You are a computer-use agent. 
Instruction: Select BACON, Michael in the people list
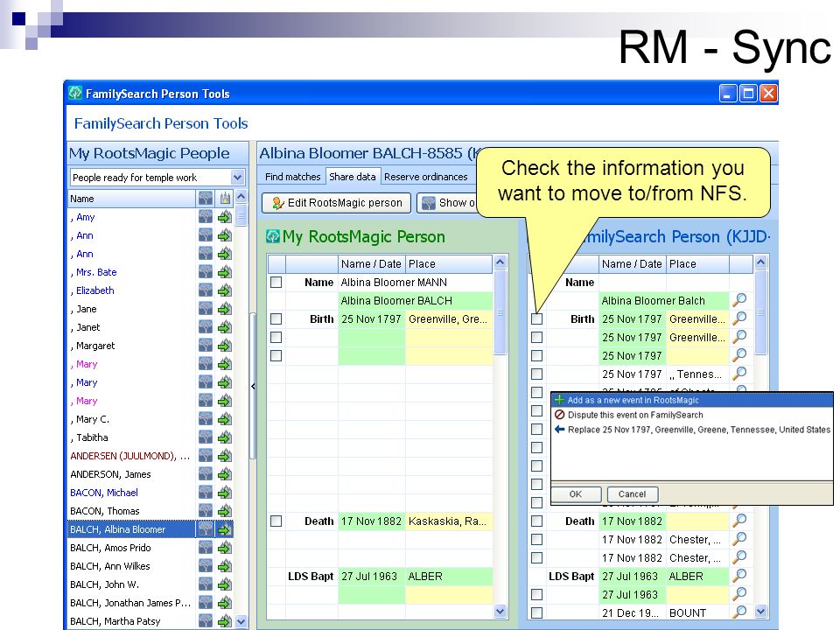(130, 493)
